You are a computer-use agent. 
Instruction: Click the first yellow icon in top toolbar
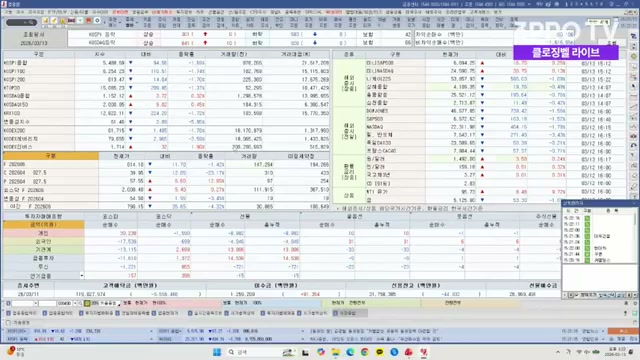point(45,20)
